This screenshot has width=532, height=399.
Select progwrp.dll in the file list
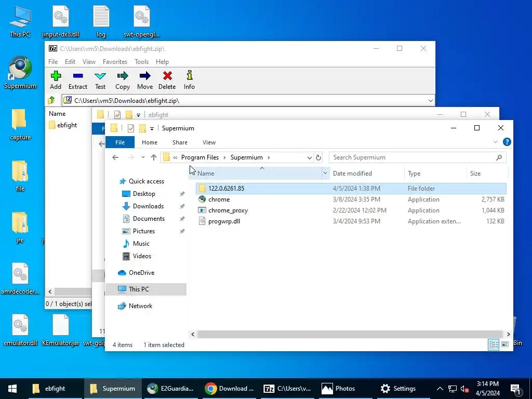pyautogui.click(x=351, y=221)
